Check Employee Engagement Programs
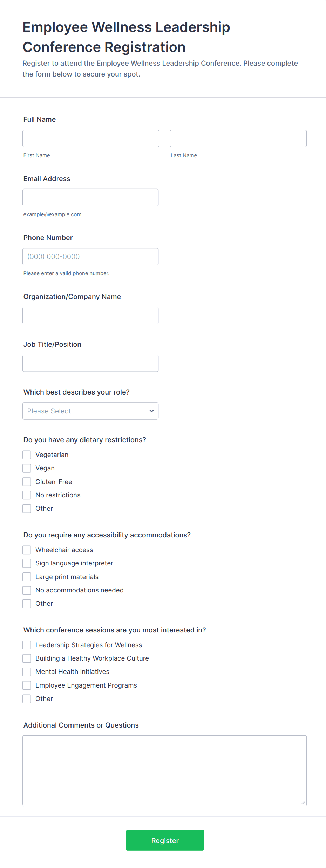This screenshot has height=868, width=326. (x=27, y=685)
